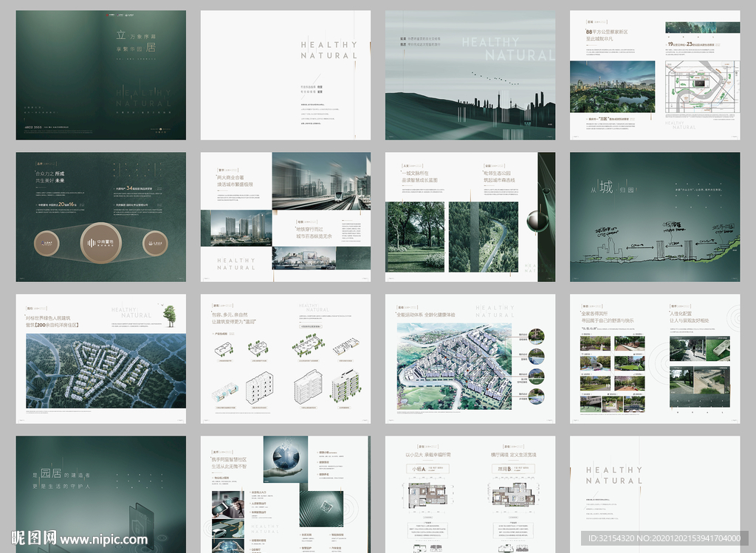Click the grey location map with curving river
The image size is (756, 553).
[703, 87]
